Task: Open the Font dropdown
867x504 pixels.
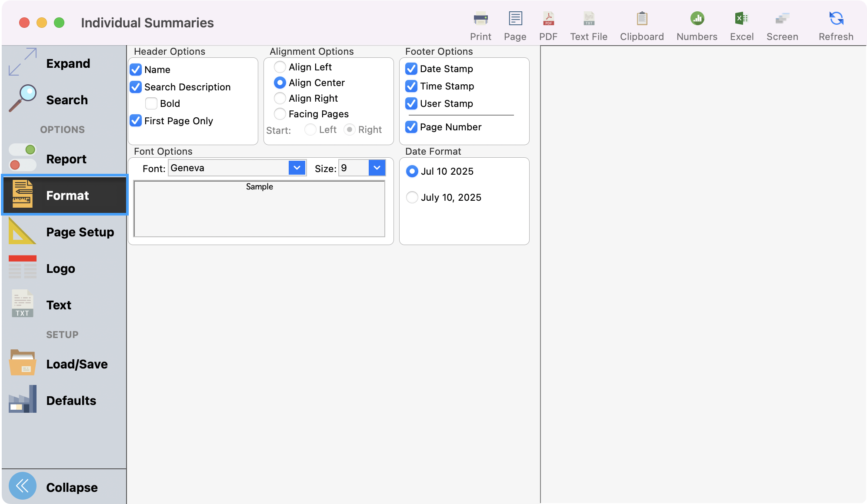Action: point(296,168)
